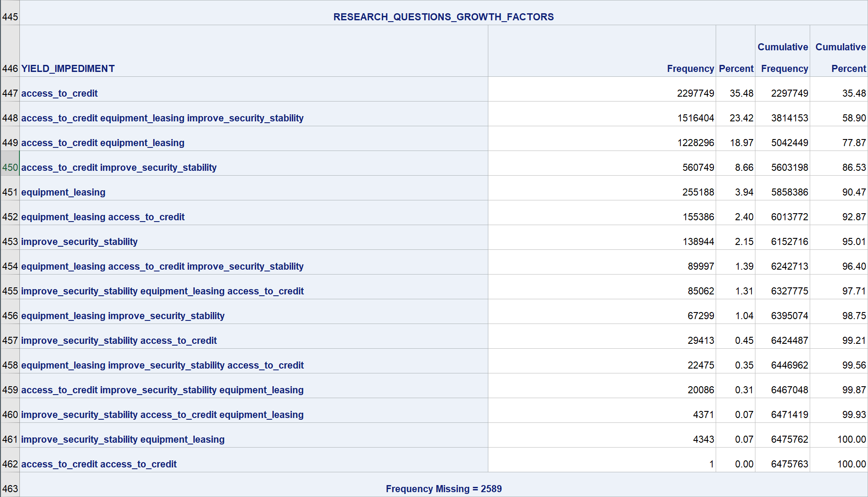Click the equipment_leasing label in row 451
The image size is (868, 497).
[x=63, y=192]
